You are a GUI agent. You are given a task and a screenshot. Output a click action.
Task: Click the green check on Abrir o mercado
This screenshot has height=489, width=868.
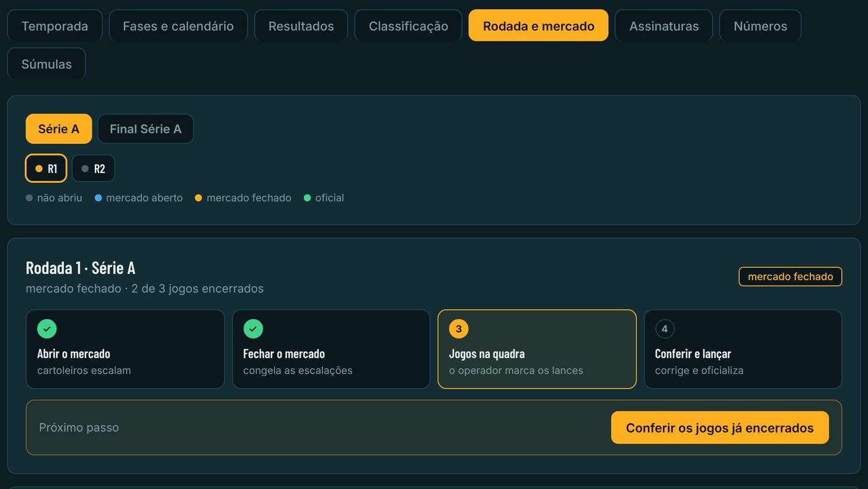pyautogui.click(x=46, y=329)
